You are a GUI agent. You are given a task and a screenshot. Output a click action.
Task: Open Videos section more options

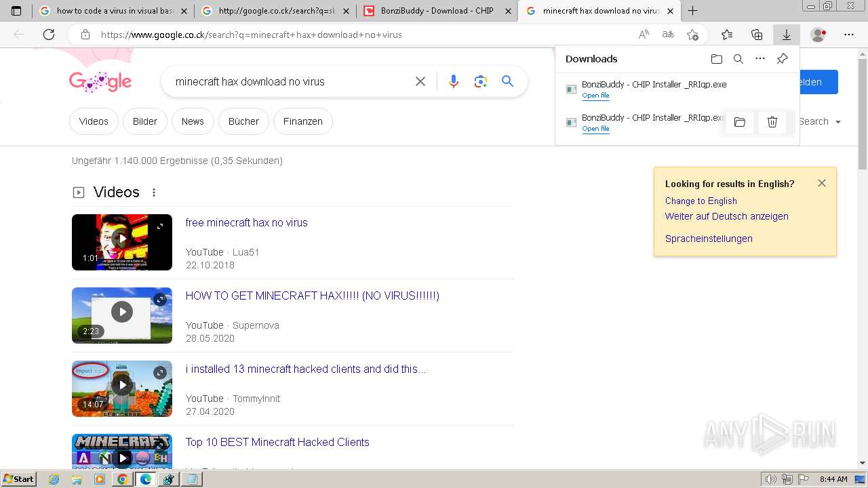click(x=154, y=192)
